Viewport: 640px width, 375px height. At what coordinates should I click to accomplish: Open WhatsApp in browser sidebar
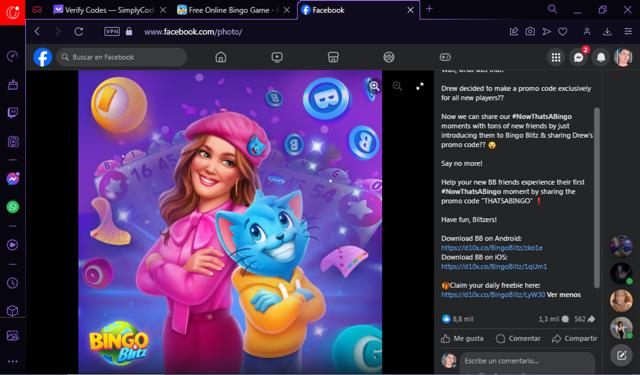[13, 206]
